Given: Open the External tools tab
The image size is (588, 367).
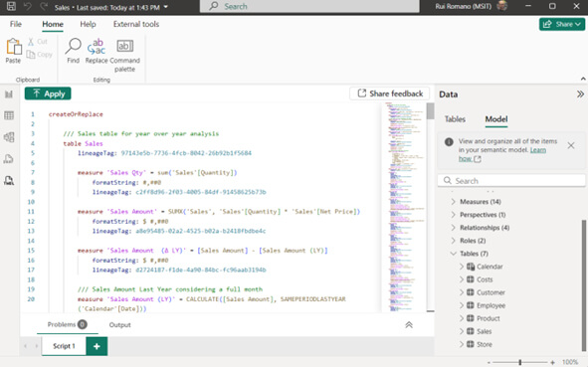Looking at the screenshot, I should [x=136, y=24].
